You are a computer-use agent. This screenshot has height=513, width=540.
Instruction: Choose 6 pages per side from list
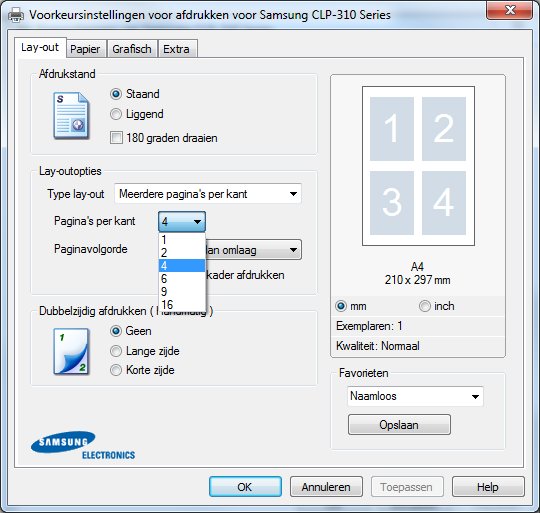click(182, 279)
